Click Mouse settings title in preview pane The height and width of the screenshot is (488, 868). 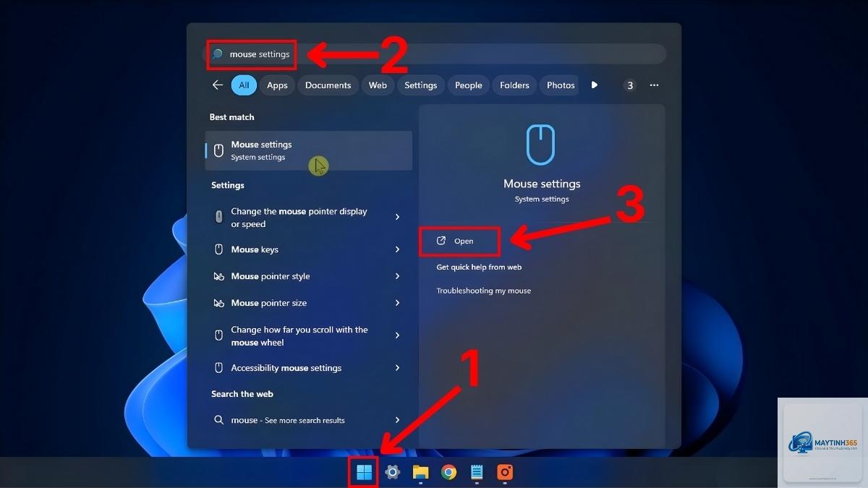point(542,184)
